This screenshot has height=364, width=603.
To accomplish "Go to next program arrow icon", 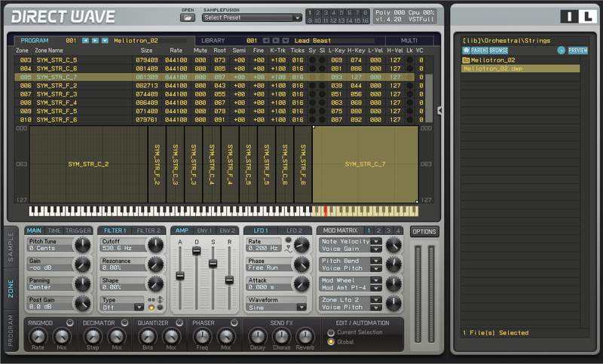I will click(x=95, y=41).
